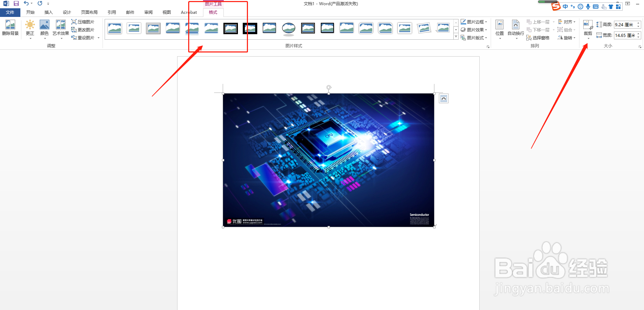Expand the picture styles gallery more arrow
Viewport: 644px width, 310px height.
(x=456, y=37)
